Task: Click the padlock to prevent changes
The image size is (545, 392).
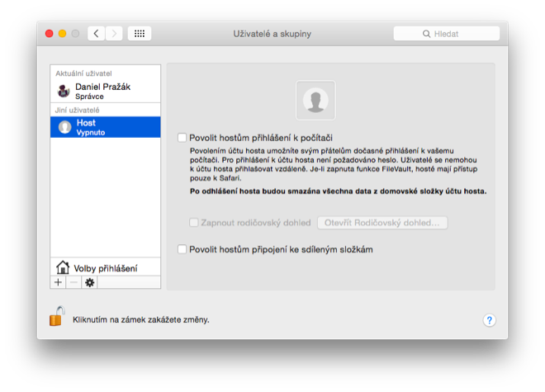Action: pyautogui.click(x=57, y=316)
